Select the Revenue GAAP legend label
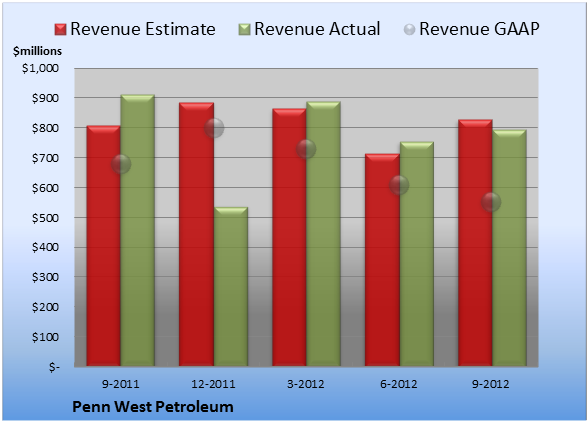Viewport: 588px width, 422px height. [x=479, y=29]
